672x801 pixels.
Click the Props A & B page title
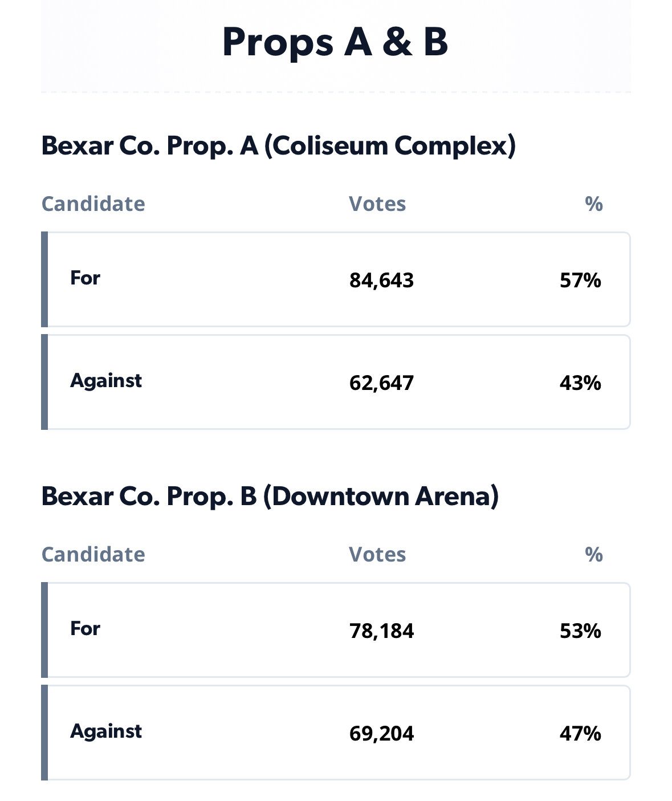tap(335, 42)
